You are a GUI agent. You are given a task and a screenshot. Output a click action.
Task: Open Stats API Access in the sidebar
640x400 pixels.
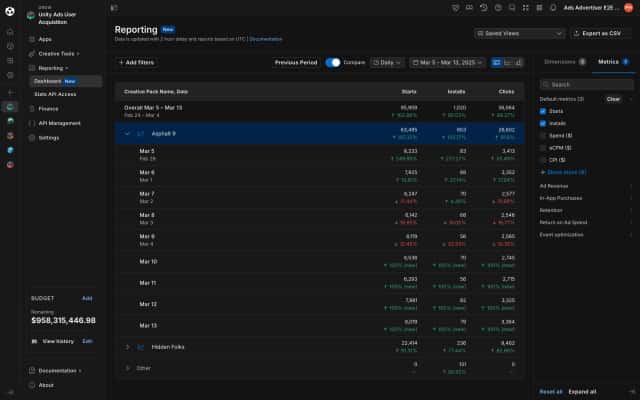pyautogui.click(x=55, y=94)
